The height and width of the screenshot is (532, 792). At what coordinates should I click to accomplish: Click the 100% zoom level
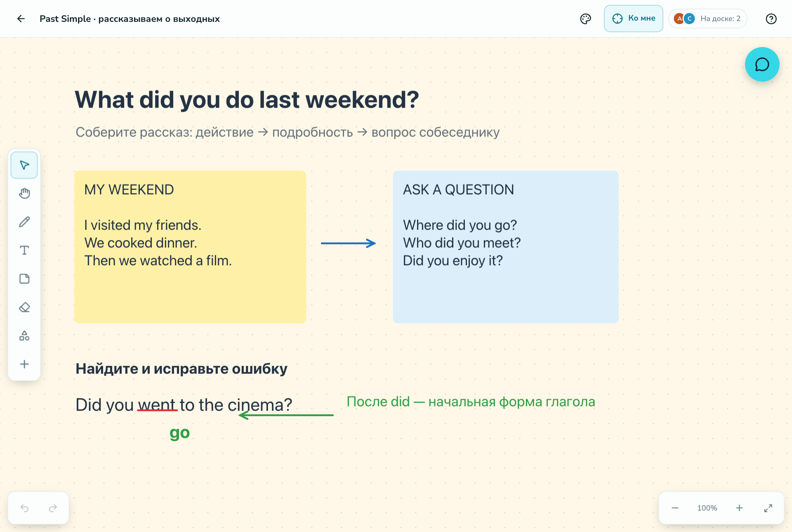click(x=707, y=508)
